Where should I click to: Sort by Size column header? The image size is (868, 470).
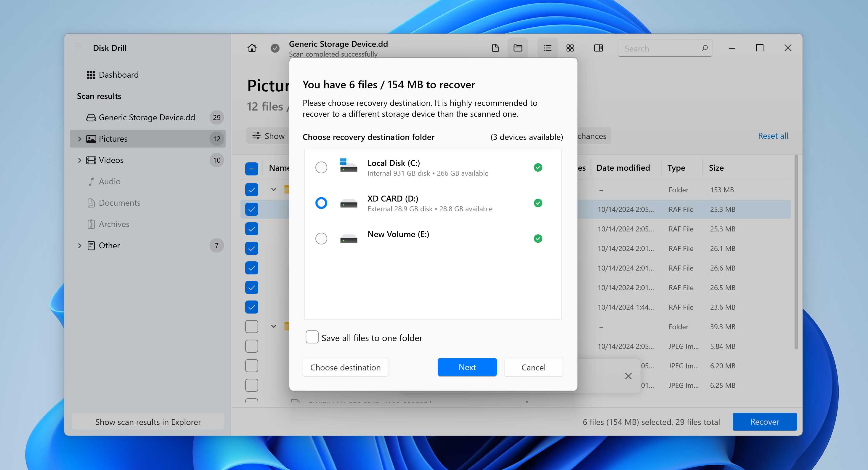[x=716, y=168]
